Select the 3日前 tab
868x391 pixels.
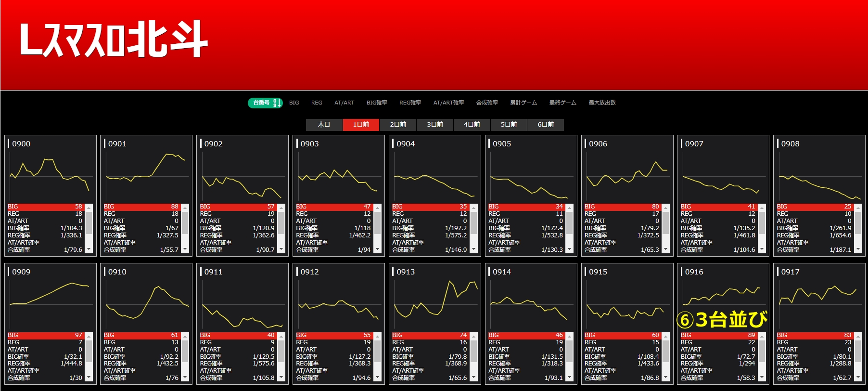(x=435, y=125)
